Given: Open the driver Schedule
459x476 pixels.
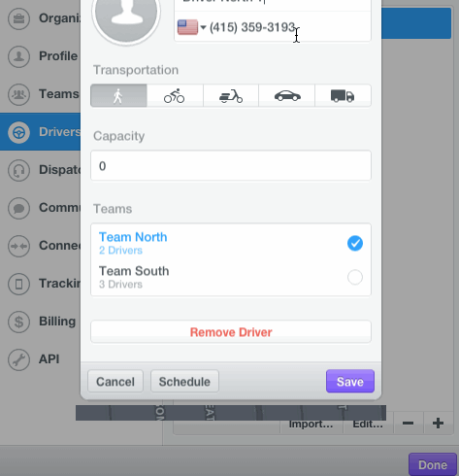Looking at the screenshot, I should pyautogui.click(x=184, y=382).
